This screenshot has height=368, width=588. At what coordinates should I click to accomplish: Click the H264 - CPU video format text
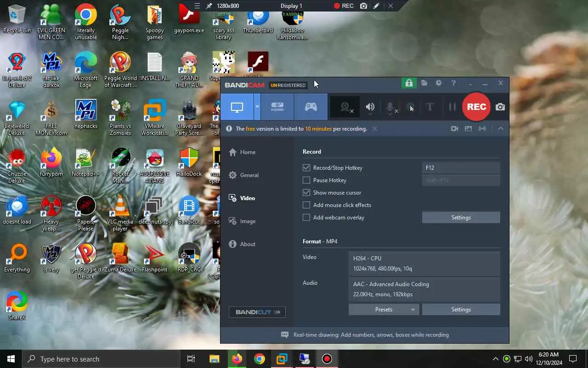[x=367, y=259]
